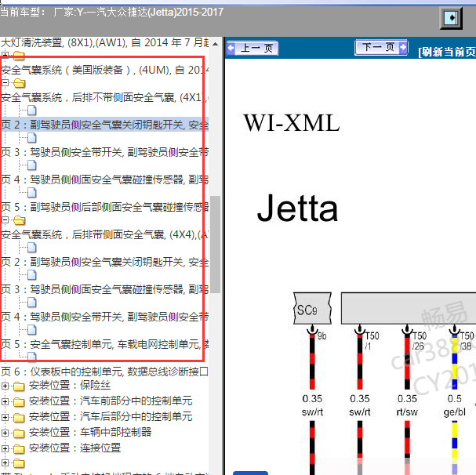This screenshot has width=476, height=475.
Task: Select the 安装位置:连接位置 label
Action: click(x=75, y=448)
